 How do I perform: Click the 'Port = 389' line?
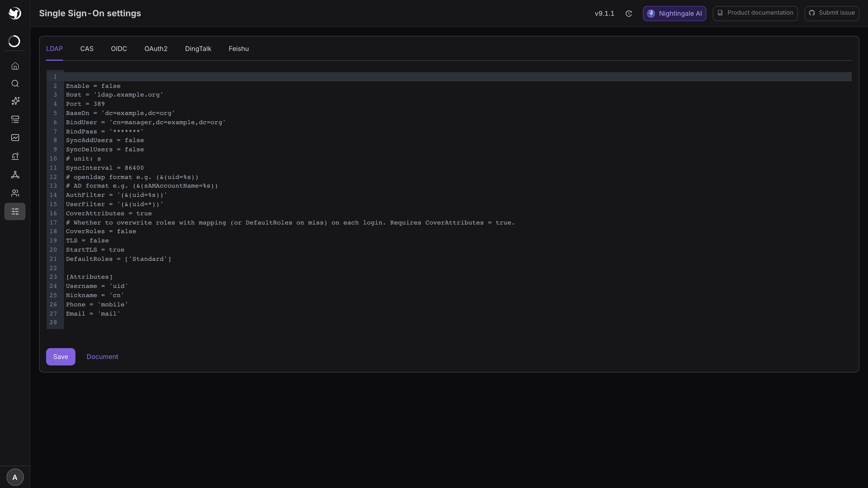point(85,104)
